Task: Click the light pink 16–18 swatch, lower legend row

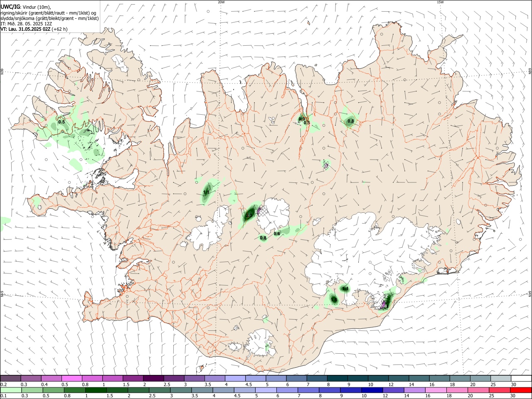Action: coord(435,390)
